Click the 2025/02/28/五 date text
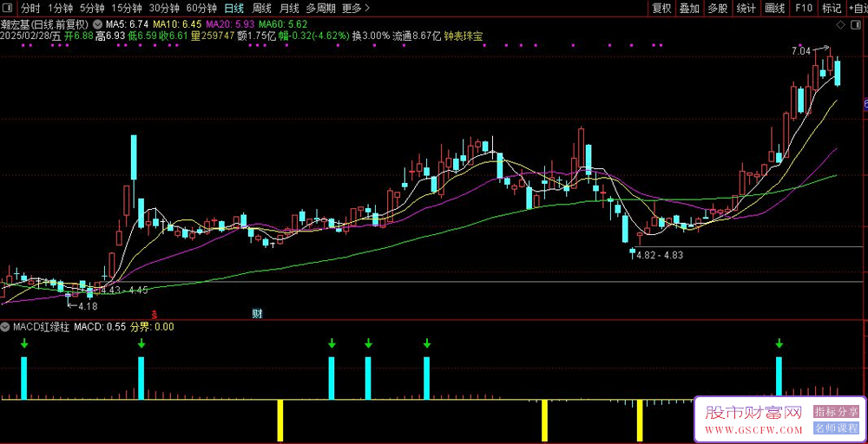 click(31, 36)
